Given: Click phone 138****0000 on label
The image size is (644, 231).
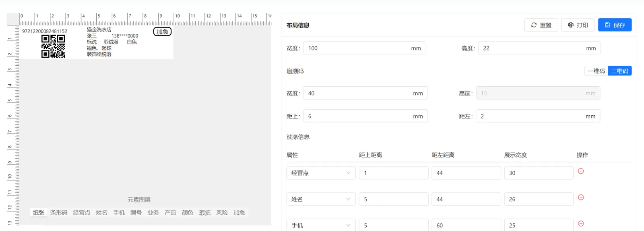Looking at the screenshot, I should click(125, 36).
